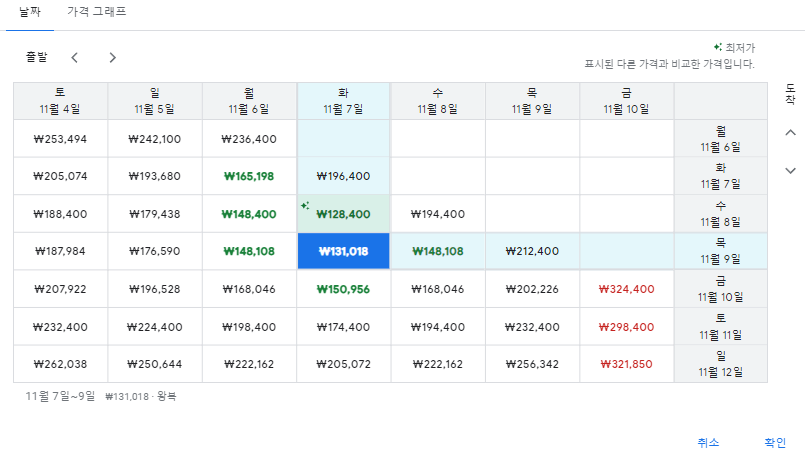805x459 pixels.
Task: Click the 목 11월 9일 departure column header
Action: tap(532, 101)
